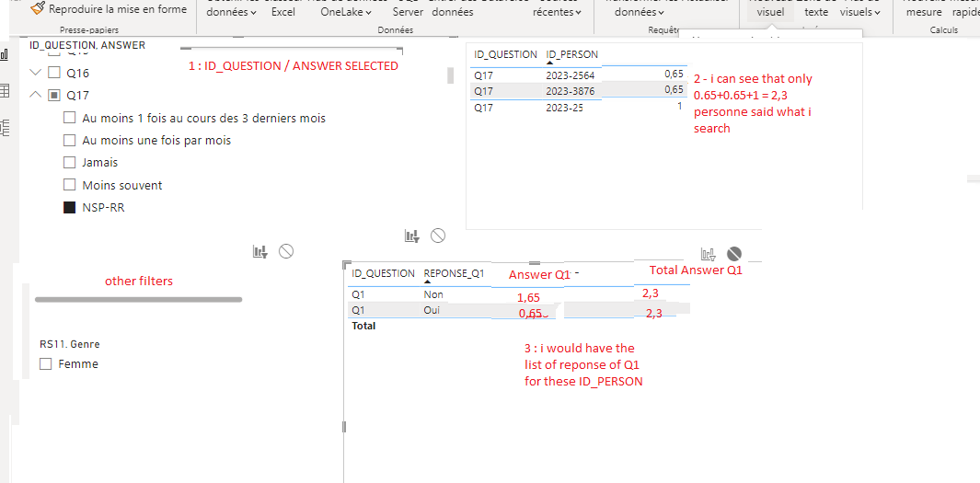
Task: Click the Reproduire la mise en forme paintbrush icon
Action: point(38,8)
